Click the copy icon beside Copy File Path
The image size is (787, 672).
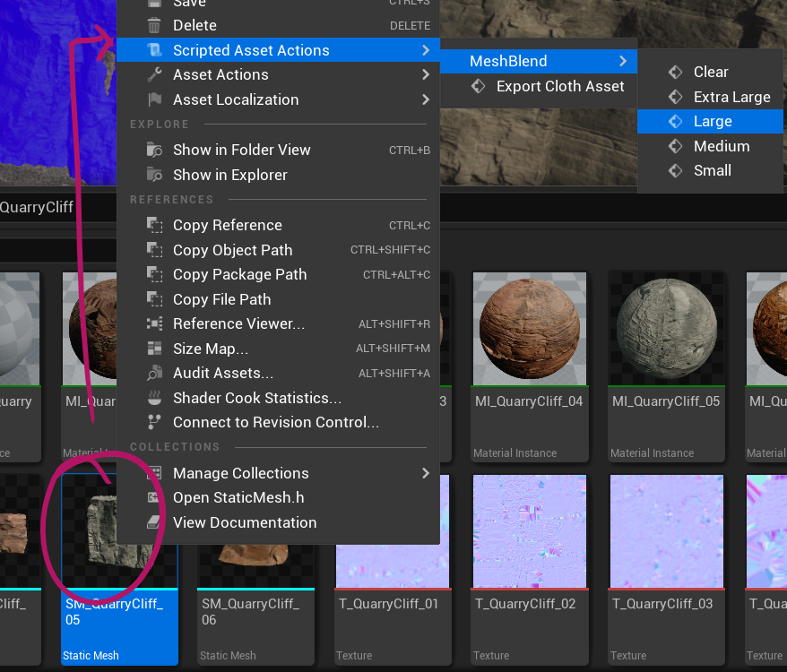point(154,299)
